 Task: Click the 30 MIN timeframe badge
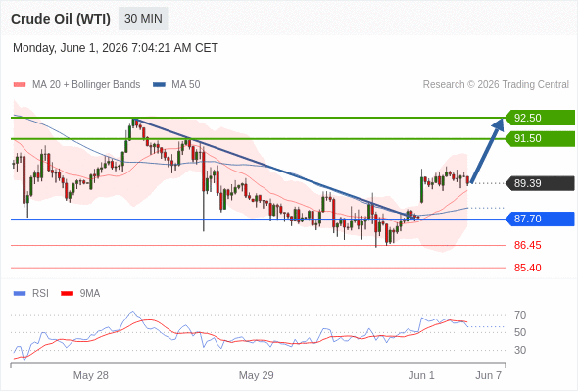click(x=143, y=19)
